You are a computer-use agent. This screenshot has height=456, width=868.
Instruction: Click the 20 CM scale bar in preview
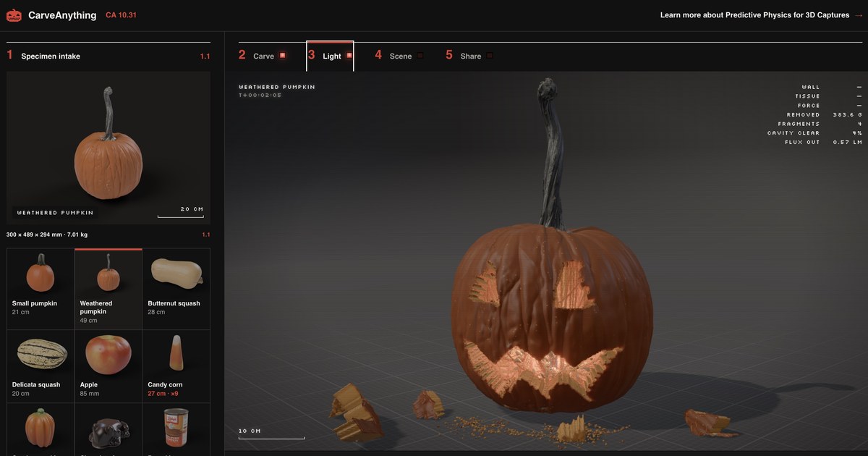tap(181, 212)
